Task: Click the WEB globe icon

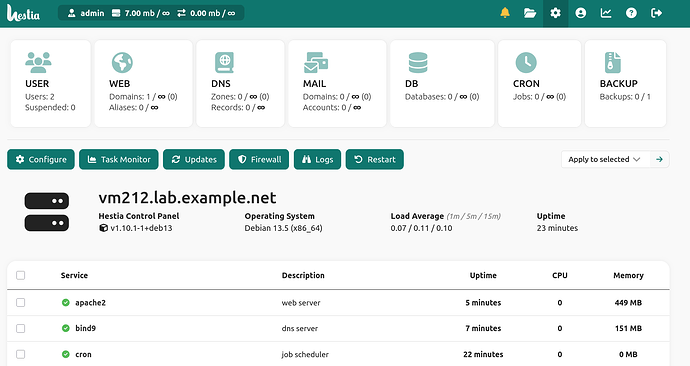Action: pos(122,62)
